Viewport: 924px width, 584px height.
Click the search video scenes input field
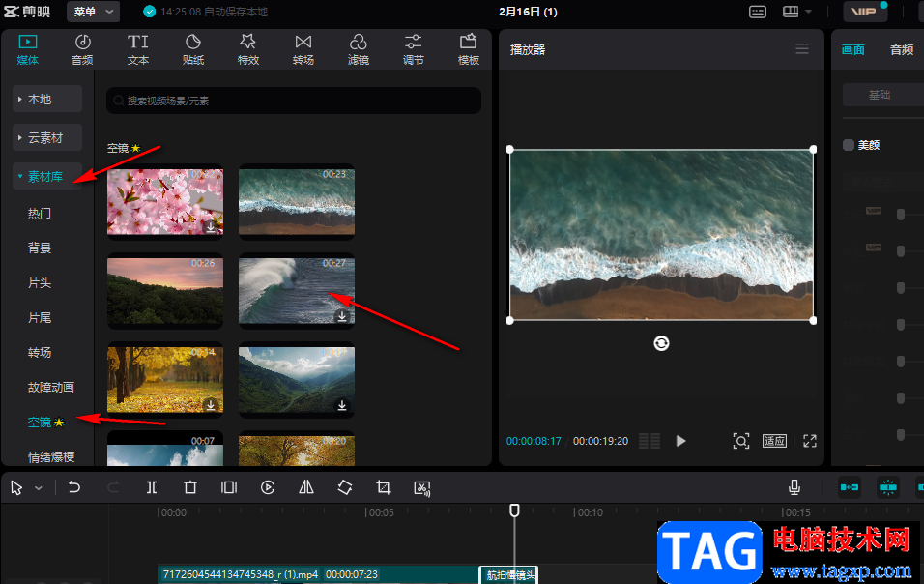294,101
